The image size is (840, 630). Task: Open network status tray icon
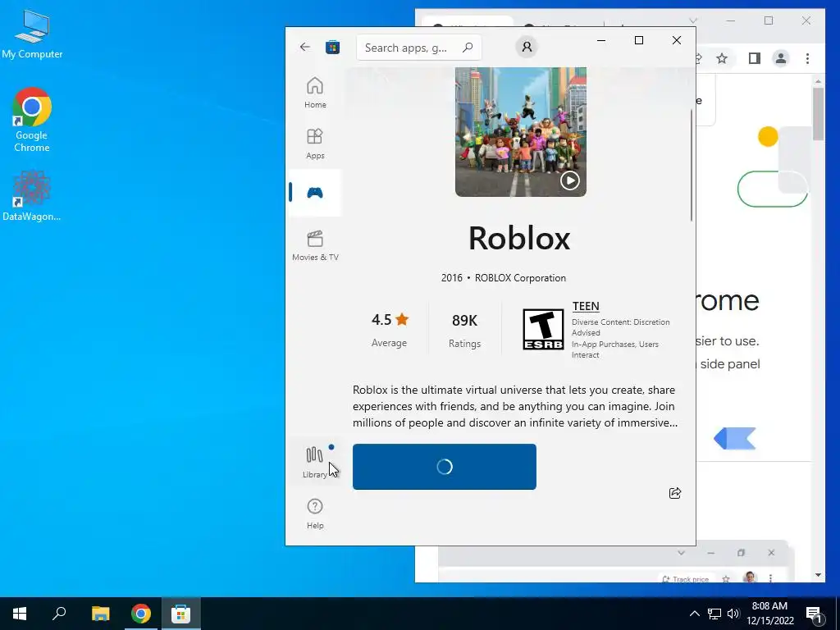(x=714, y=614)
